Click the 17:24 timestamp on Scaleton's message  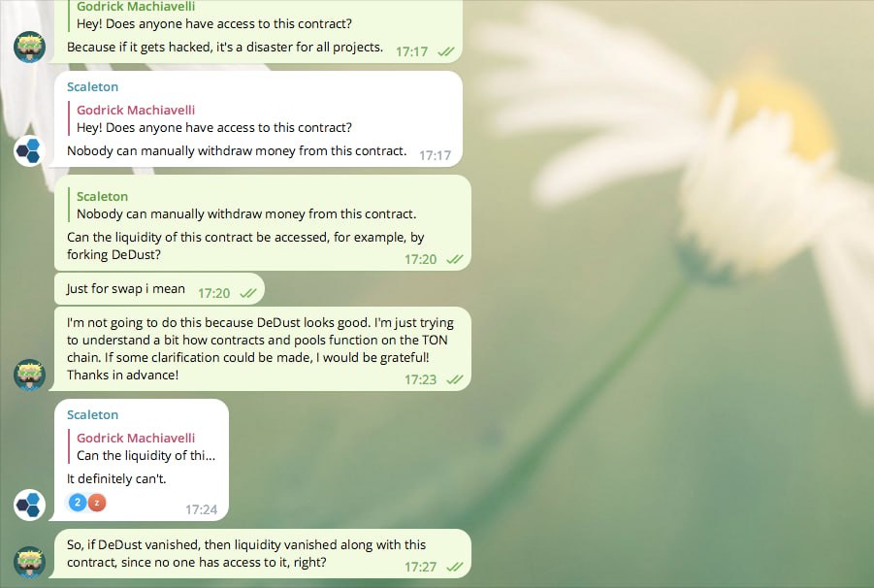point(201,509)
